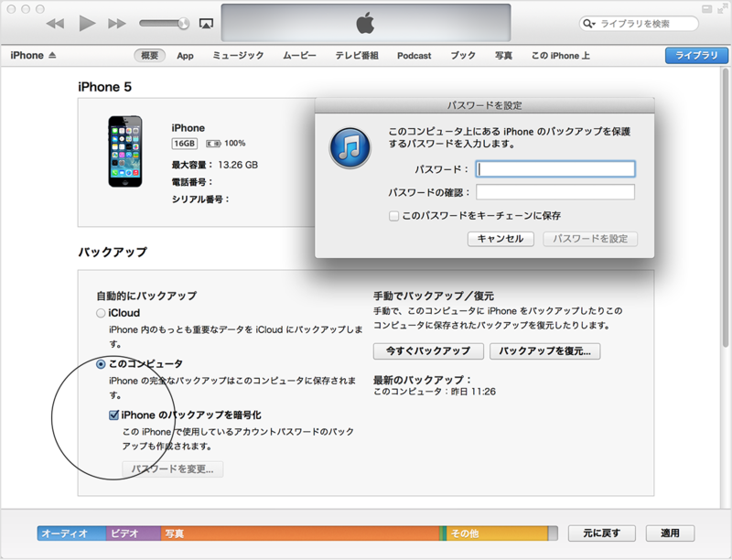Viewport: 732px width, 560px height.
Task: Click the 最大容量: 13.26 GB text
Action: [215, 165]
